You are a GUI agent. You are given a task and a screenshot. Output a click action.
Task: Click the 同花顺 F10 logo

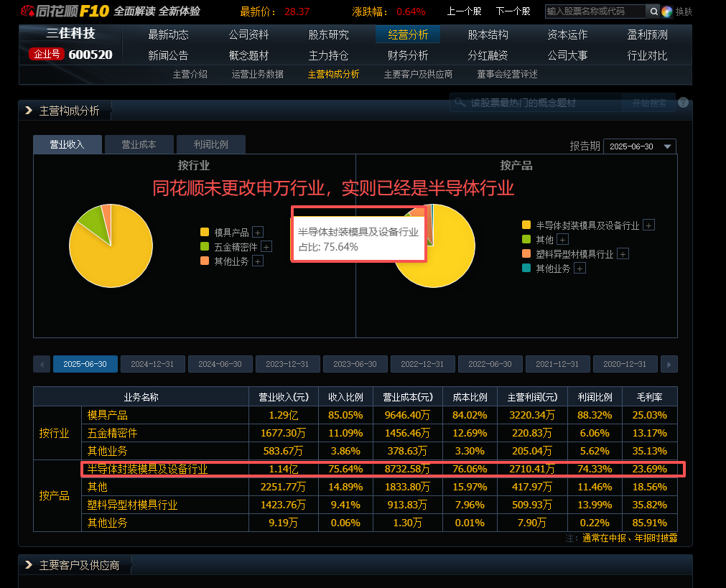[63, 11]
